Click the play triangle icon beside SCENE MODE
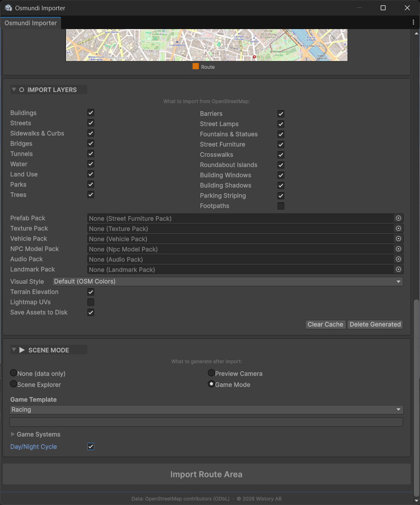Image resolution: width=420 pixels, height=505 pixels. (23, 349)
